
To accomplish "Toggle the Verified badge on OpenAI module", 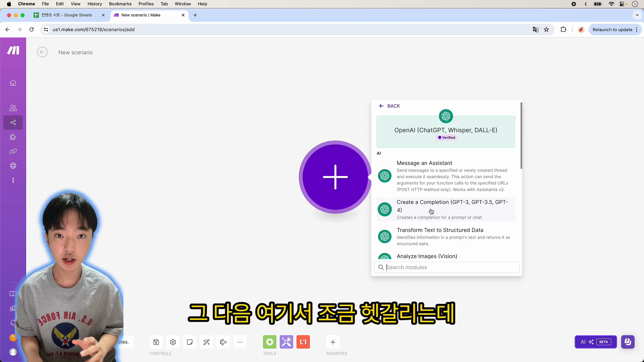I will pos(446,137).
